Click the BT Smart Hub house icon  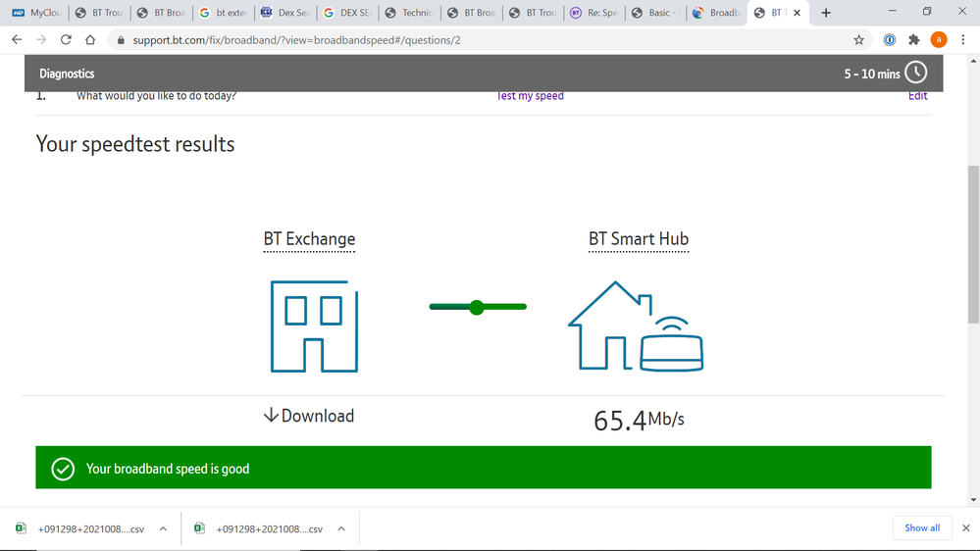point(636,326)
